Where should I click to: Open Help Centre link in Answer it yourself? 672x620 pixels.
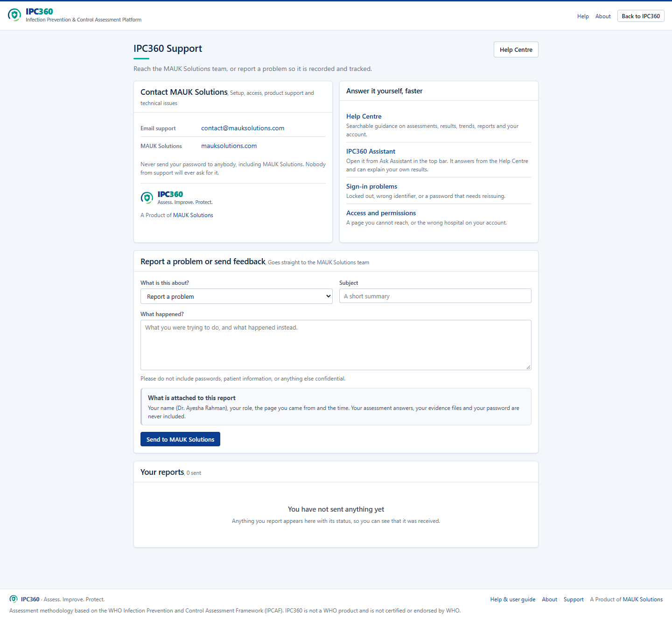point(364,116)
